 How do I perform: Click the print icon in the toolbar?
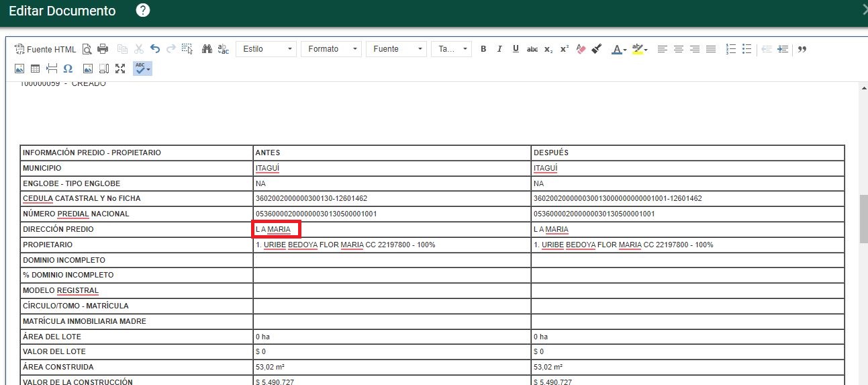[x=103, y=49]
